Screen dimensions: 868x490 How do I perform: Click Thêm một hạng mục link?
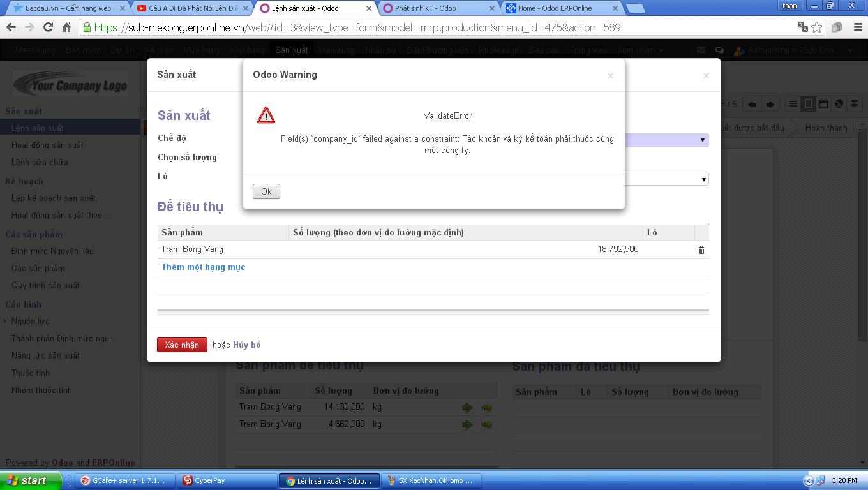coord(203,267)
